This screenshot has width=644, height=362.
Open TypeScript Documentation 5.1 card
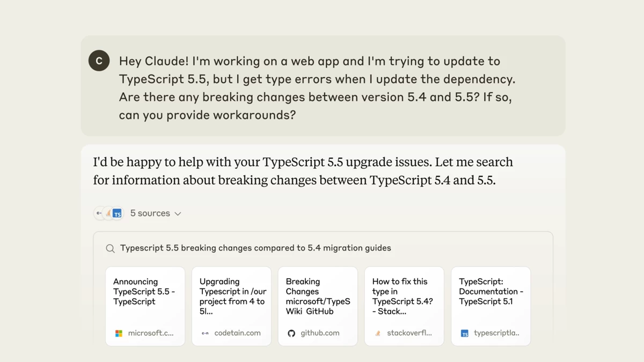(491, 306)
